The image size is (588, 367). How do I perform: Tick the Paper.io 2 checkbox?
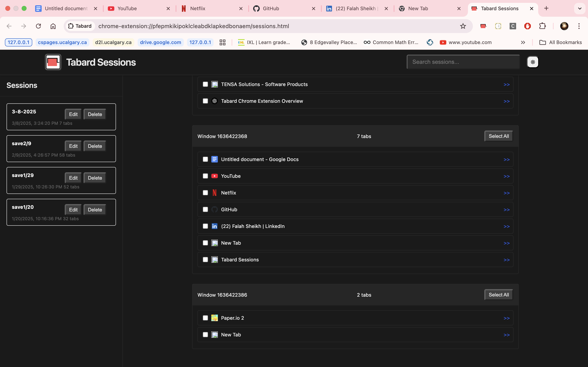[205, 318]
